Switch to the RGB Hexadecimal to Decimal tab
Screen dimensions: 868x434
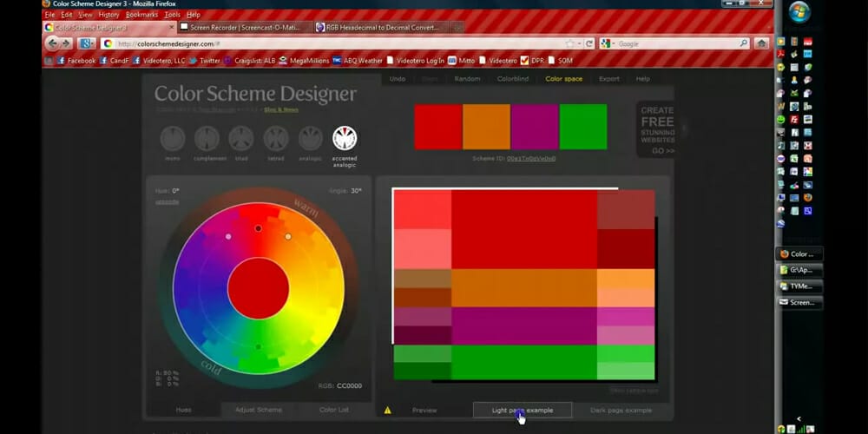pyautogui.click(x=381, y=27)
